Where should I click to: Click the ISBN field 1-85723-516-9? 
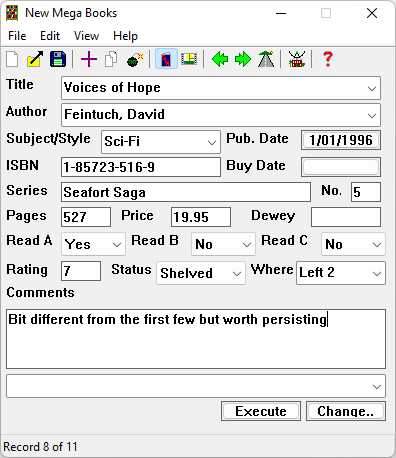click(x=141, y=167)
